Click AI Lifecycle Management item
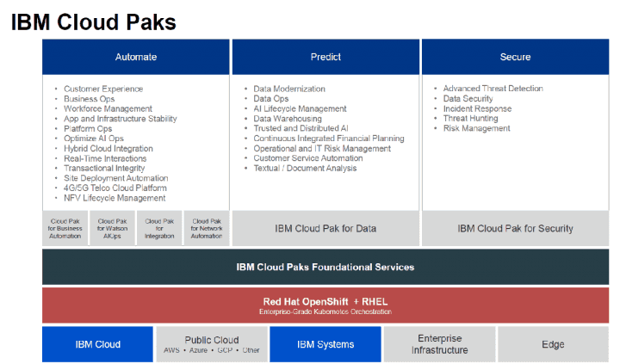Image resolution: width=620 pixels, height=364 pixels. coord(301,108)
